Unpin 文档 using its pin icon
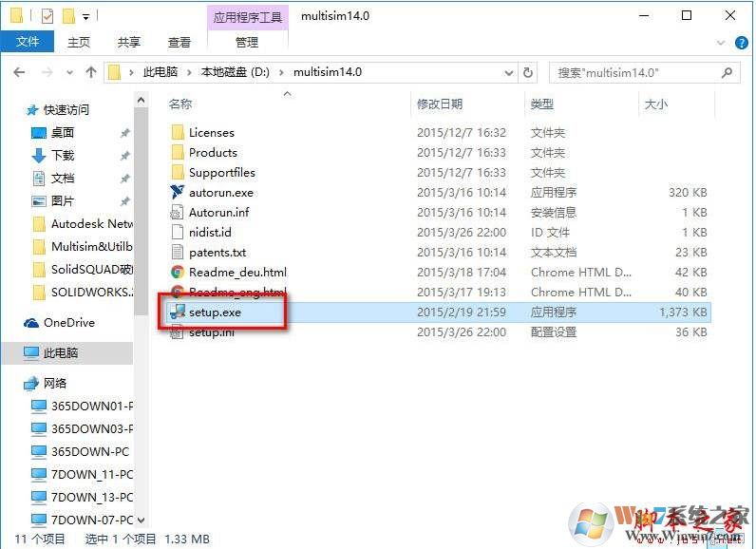The height and width of the screenshot is (549, 756). point(124,179)
